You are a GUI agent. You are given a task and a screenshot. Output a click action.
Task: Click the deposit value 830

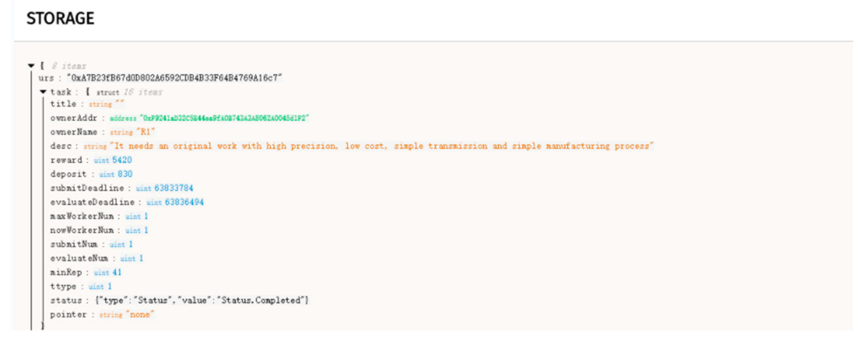coord(125,174)
